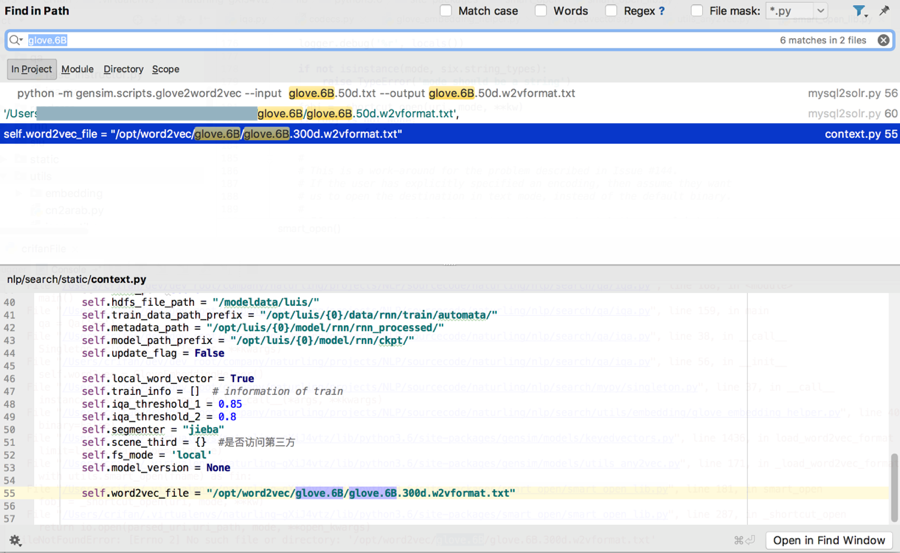The height and width of the screenshot is (553, 900).
Task: Tick the File mask checkbox
Action: (697, 11)
